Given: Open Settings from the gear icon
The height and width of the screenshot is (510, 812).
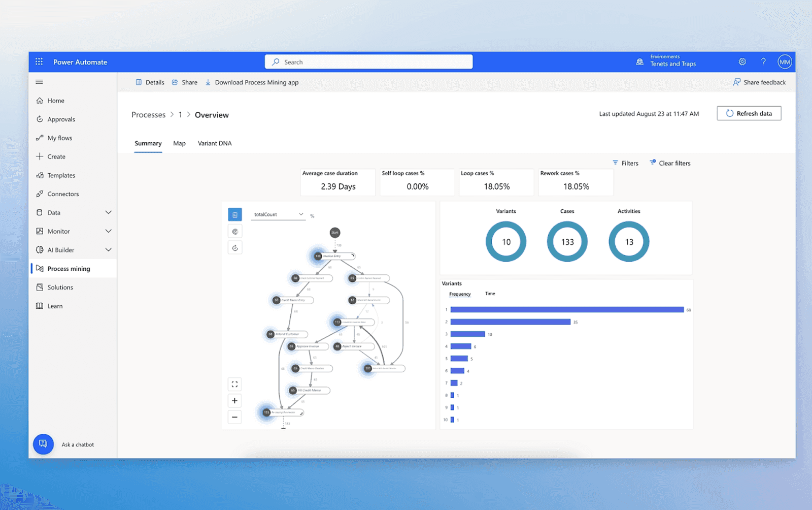Looking at the screenshot, I should (742, 61).
